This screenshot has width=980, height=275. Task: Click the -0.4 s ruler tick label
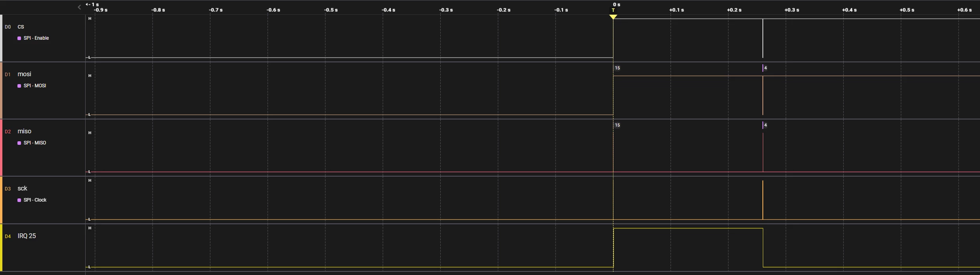[389, 10]
